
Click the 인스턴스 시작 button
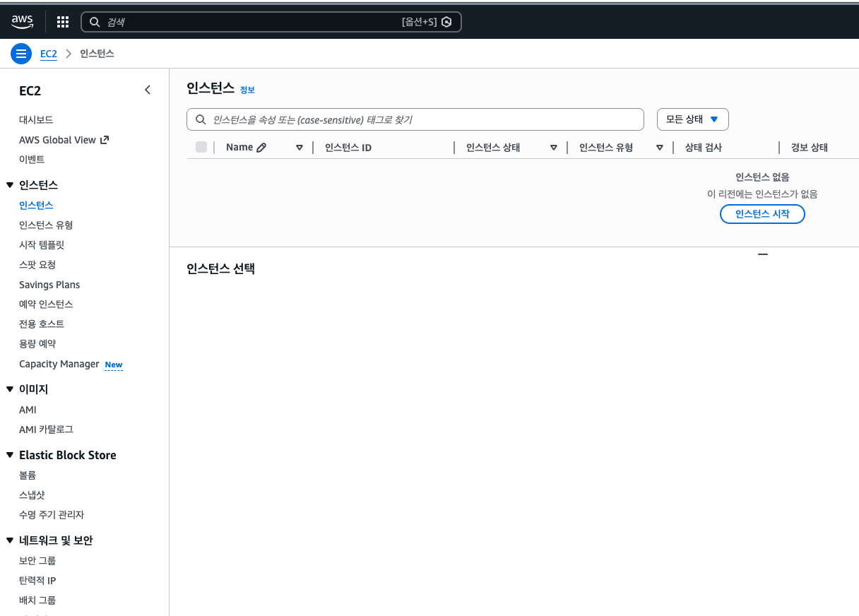coord(762,214)
